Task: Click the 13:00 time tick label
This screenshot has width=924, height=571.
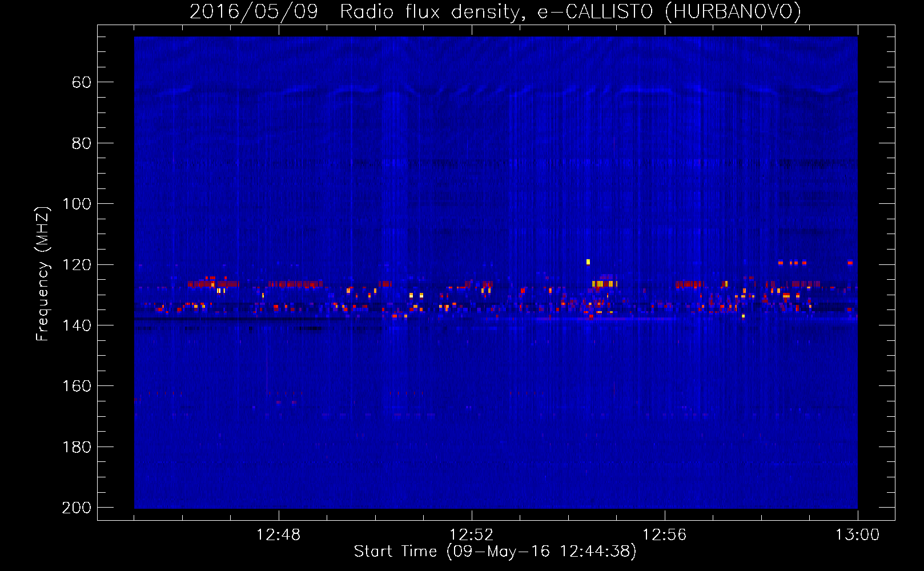Action: [x=858, y=535]
